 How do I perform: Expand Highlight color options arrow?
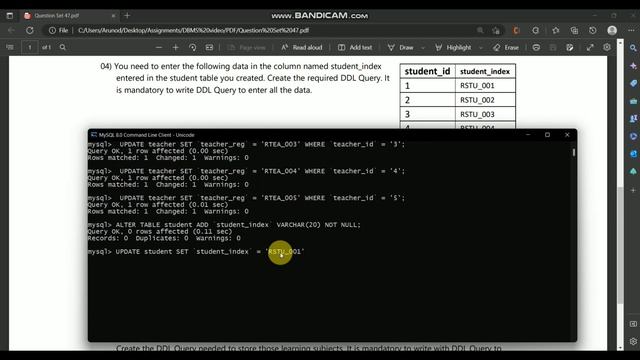481,48
